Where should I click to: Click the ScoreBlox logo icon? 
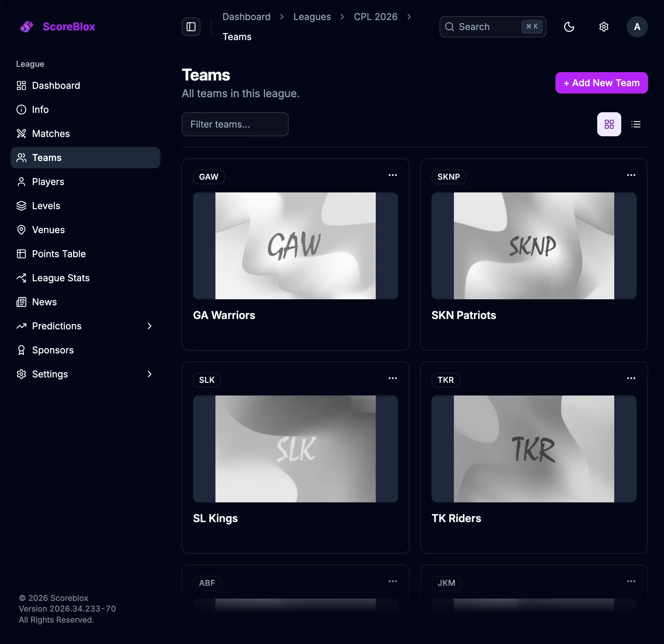click(27, 27)
